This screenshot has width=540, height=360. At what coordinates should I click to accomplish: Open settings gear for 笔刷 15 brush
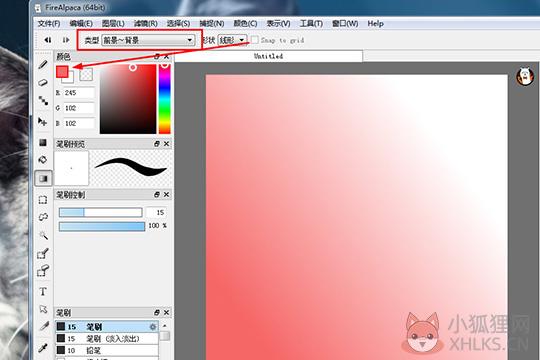153,327
